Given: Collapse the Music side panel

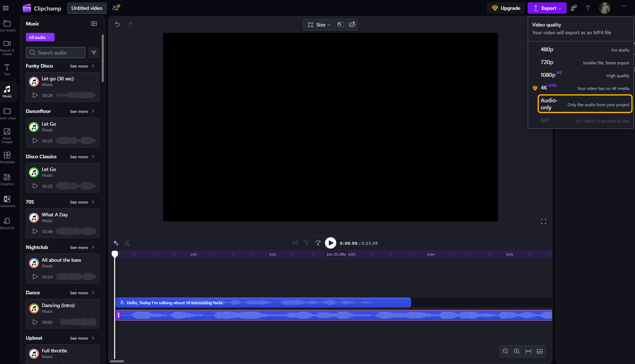Looking at the screenshot, I should click(x=94, y=24).
